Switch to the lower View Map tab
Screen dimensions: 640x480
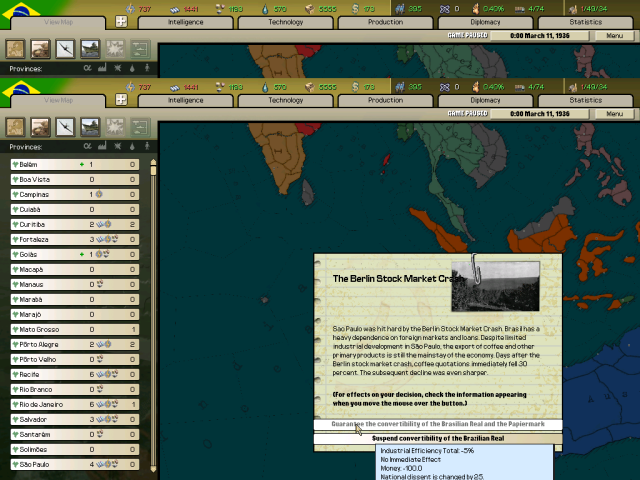[58, 100]
